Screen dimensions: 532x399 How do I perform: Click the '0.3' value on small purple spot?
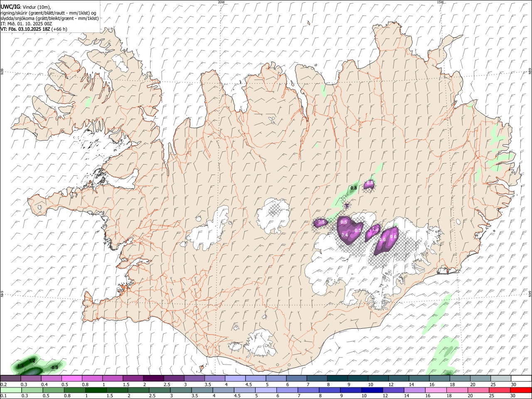coord(346,206)
